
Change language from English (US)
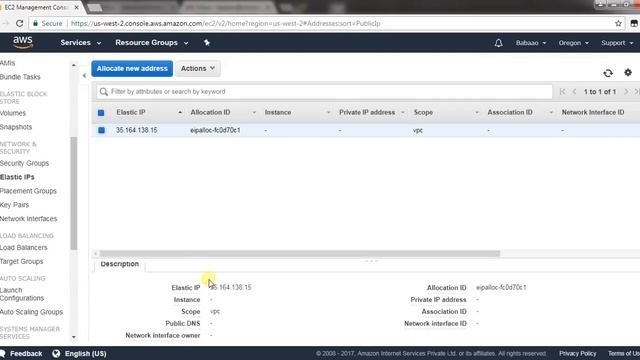coord(85,353)
